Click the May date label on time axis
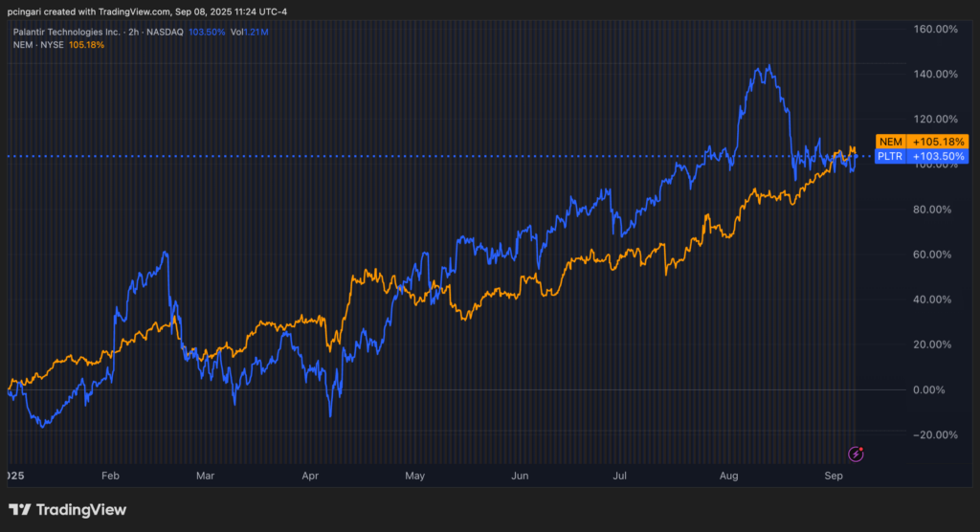 pyautogui.click(x=415, y=476)
